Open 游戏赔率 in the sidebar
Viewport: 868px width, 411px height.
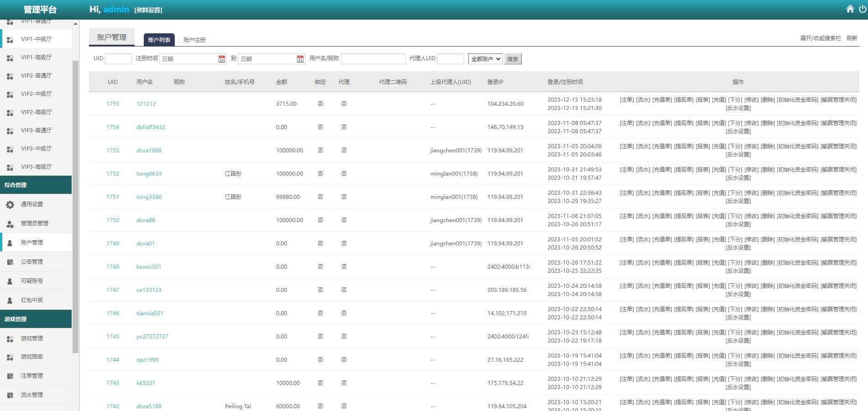pyautogui.click(x=32, y=357)
